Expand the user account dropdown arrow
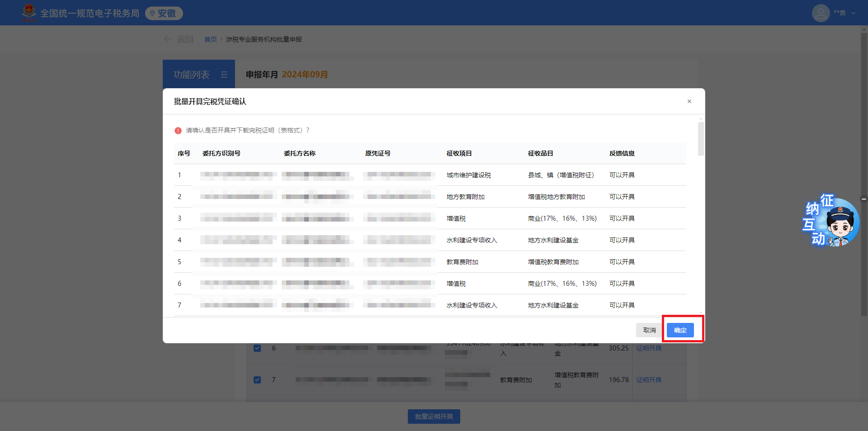The width and height of the screenshot is (868, 431). point(854,13)
